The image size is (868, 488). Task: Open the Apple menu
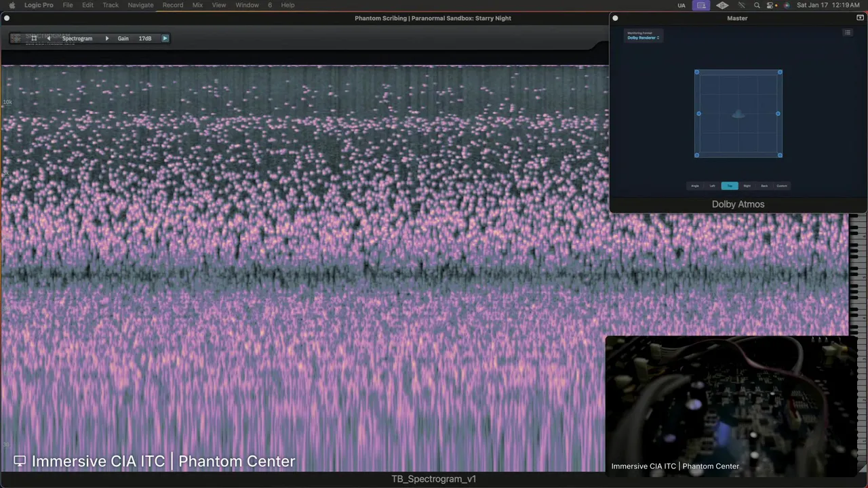click(12, 5)
